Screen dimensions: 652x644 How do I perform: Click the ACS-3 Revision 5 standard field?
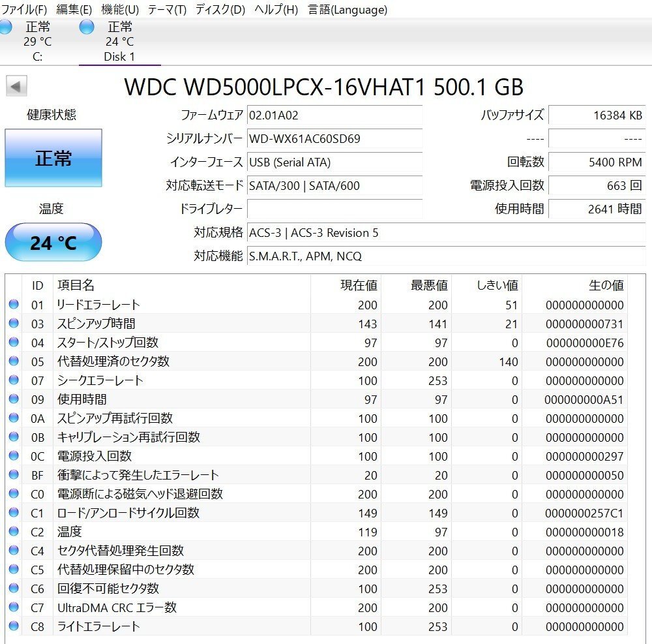[446, 232]
